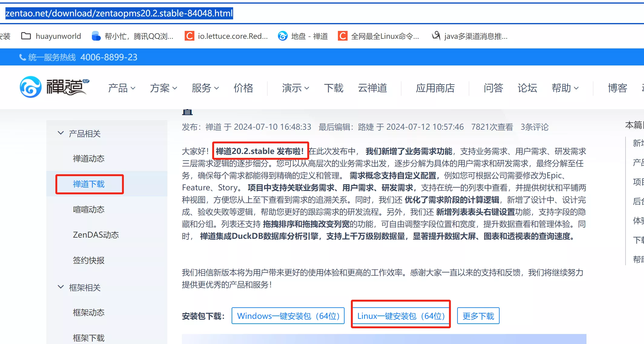Download Linux一键安装包 (64位)
Screen dimensions: 644x344
401,316
